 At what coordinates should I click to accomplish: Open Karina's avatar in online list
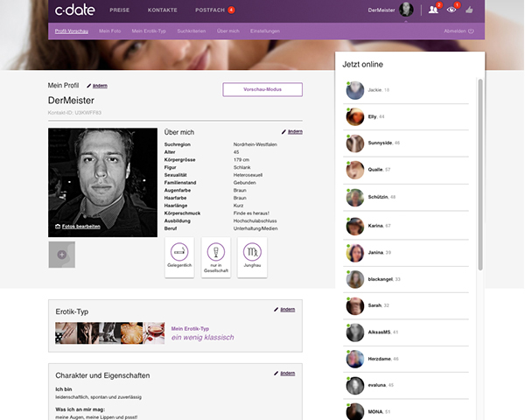(x=355, y=226)
